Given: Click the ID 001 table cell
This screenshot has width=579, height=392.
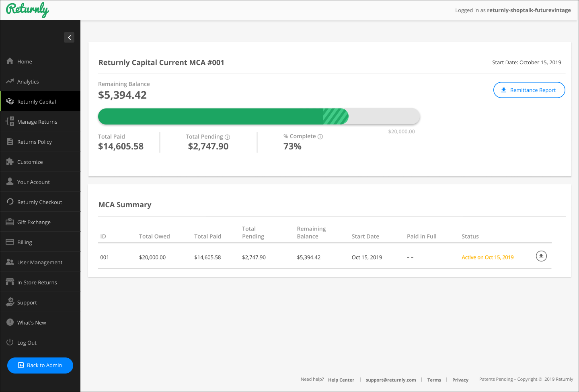Looking at the screenshot, I should (x=105, y=257).
